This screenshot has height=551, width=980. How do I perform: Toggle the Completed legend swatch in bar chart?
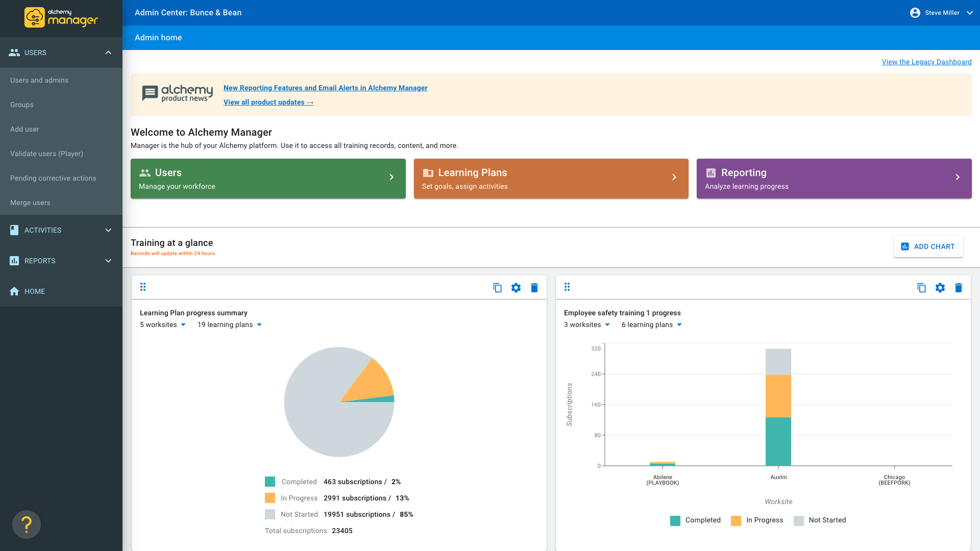[x=675, y=520]
